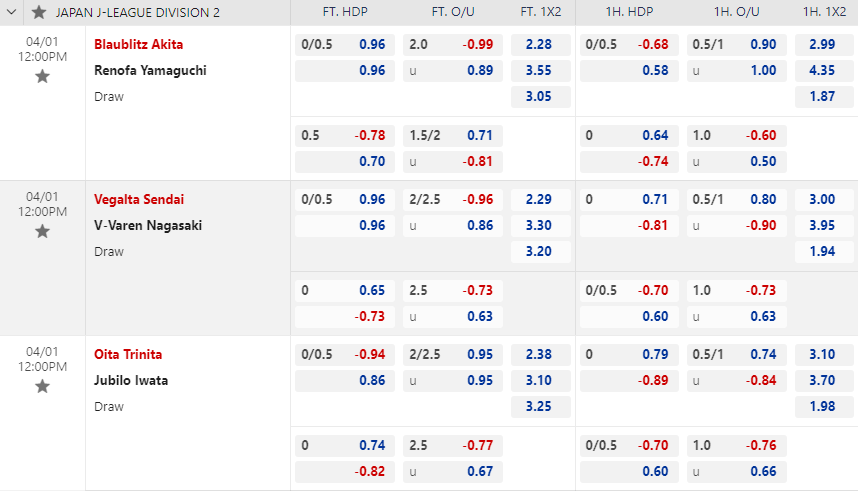The image size is (858, 491).
Task: Pick Sendai 1H handicap 0 odds 0.71
Action: pos(629,199)
